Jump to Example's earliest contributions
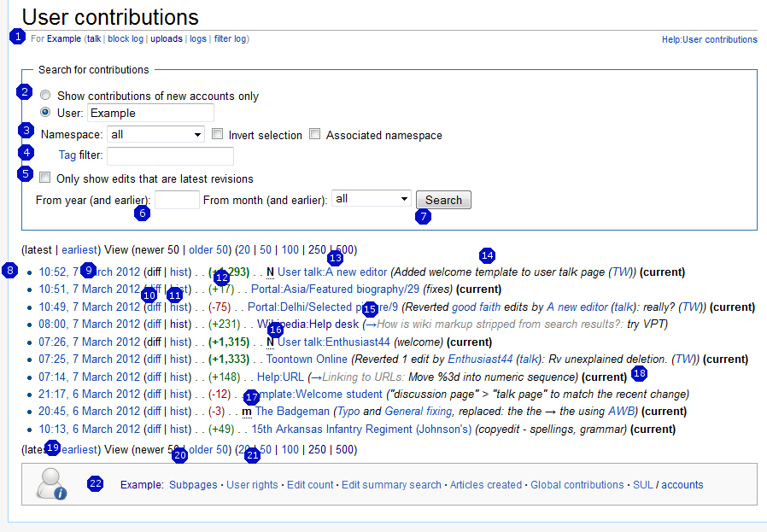 79,249
